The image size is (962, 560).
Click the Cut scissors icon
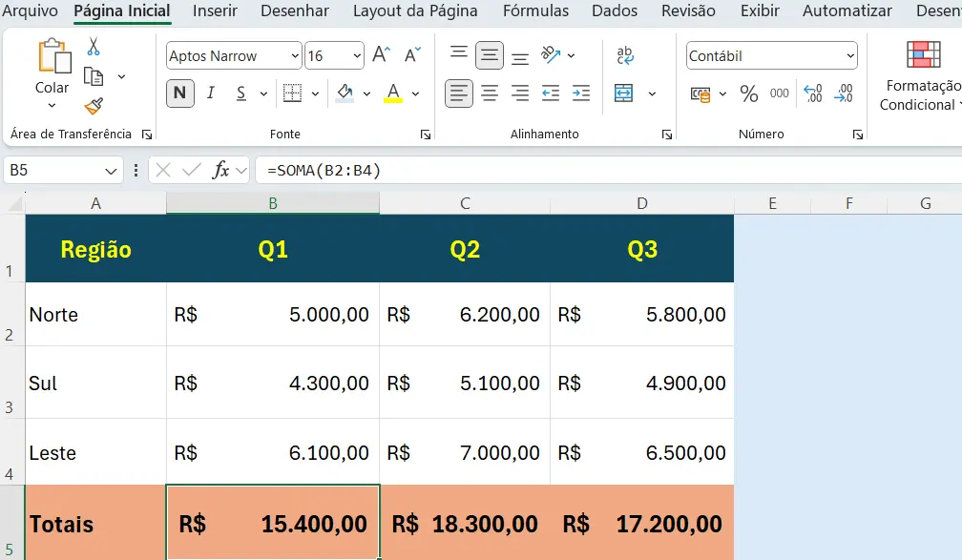pyautogui.click(x=94, y=47)
